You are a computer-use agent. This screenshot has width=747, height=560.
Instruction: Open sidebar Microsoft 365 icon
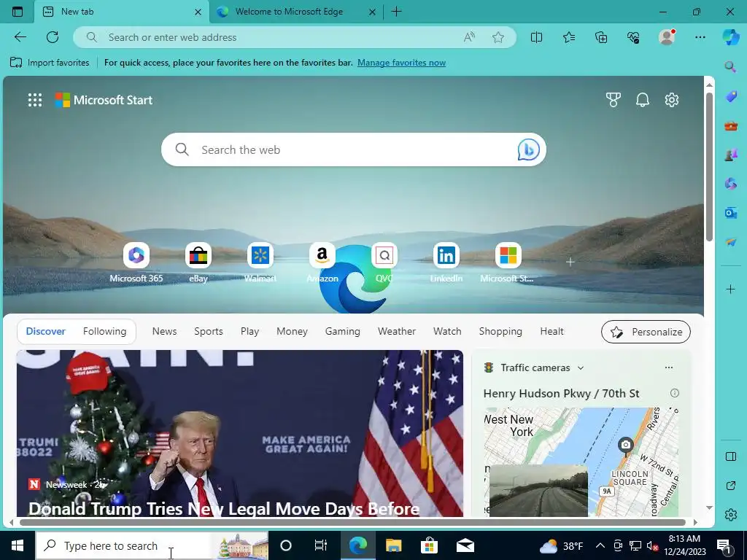pos(731,183)
